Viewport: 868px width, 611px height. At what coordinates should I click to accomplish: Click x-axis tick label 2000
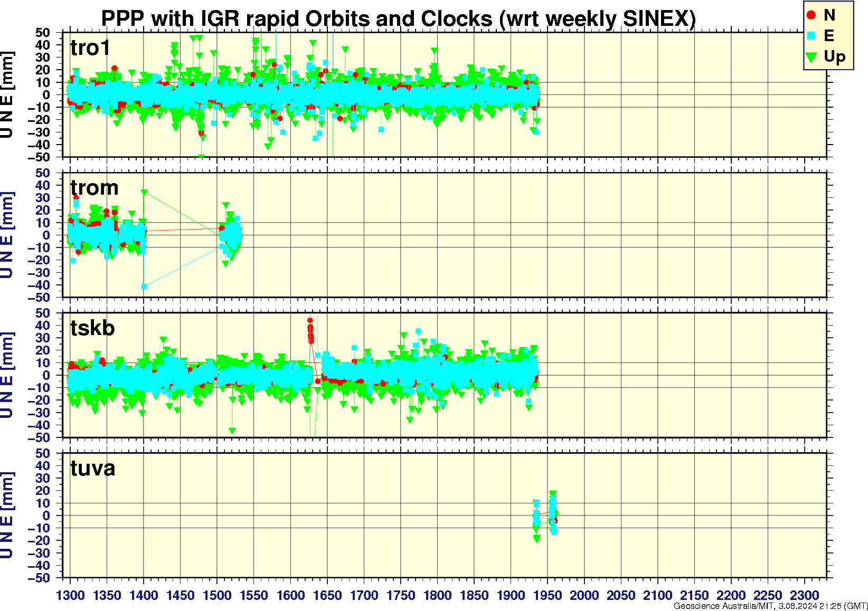click(584, 595)
